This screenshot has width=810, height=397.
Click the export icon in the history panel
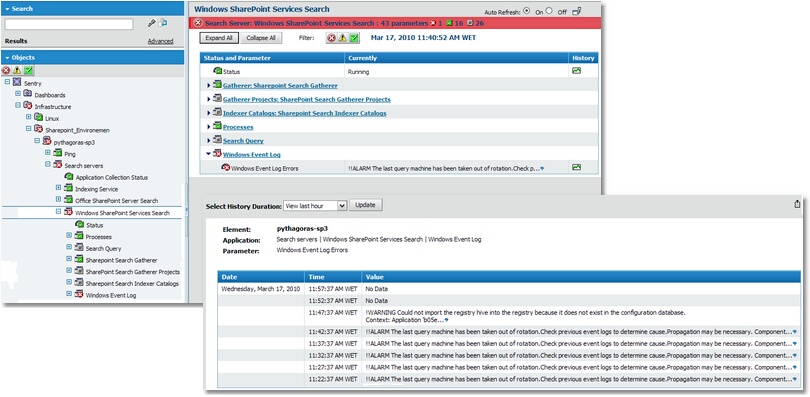[x=798, y=204]
